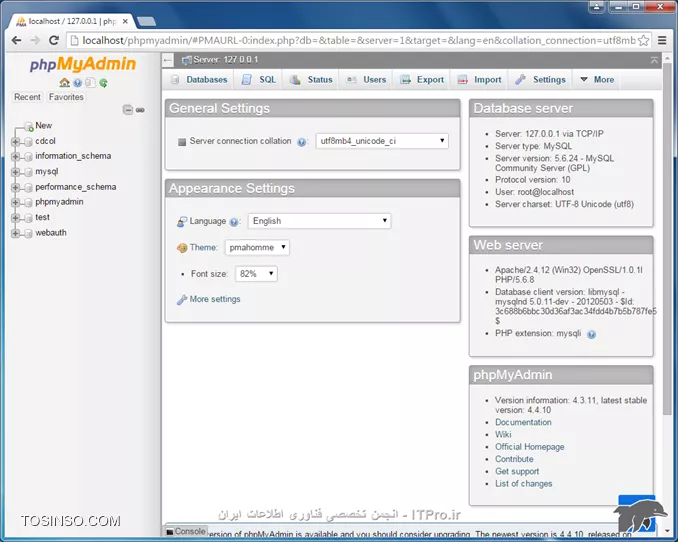Viewport: 678px width, 542px height.
Task: Click the documentation pages icon under logo
Action: (90, 83)
